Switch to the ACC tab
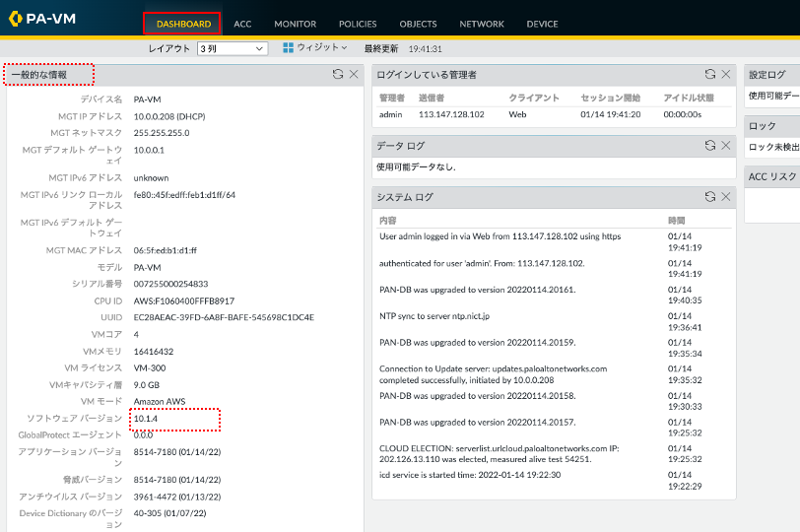 [x=242, y=24]
